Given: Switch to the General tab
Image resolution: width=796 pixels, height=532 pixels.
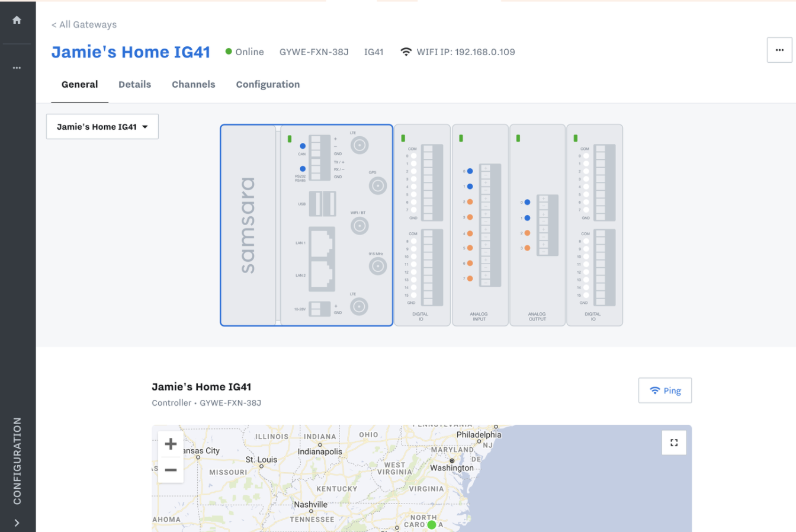Looking at the screenshot, I should (x=79, y=84).
